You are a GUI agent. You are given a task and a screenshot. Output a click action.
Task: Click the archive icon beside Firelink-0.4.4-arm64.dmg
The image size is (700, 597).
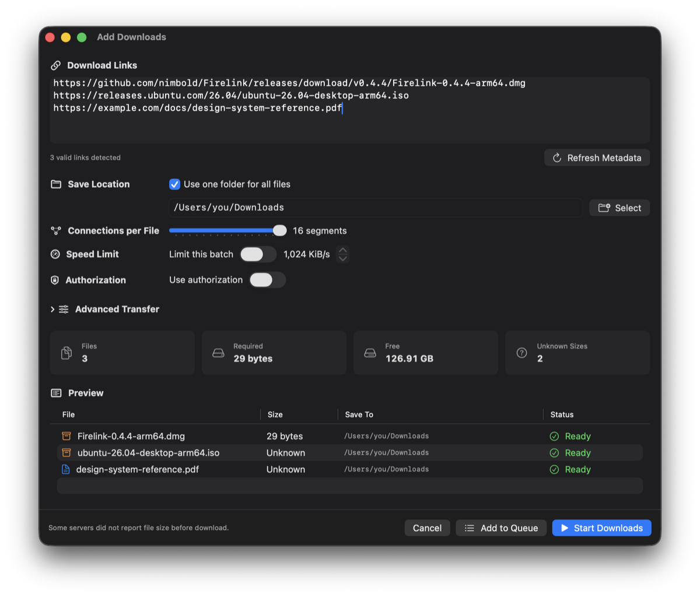[66, 436]
